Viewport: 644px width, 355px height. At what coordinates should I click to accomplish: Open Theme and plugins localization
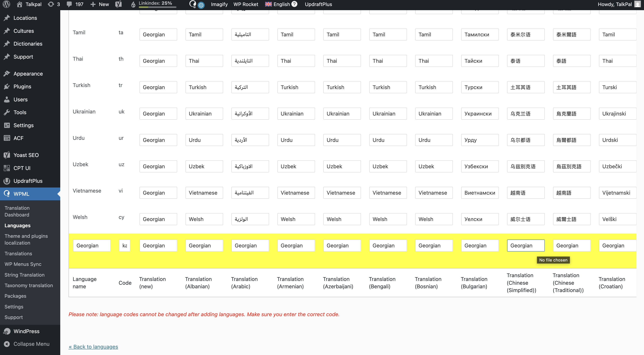(26, 239)
